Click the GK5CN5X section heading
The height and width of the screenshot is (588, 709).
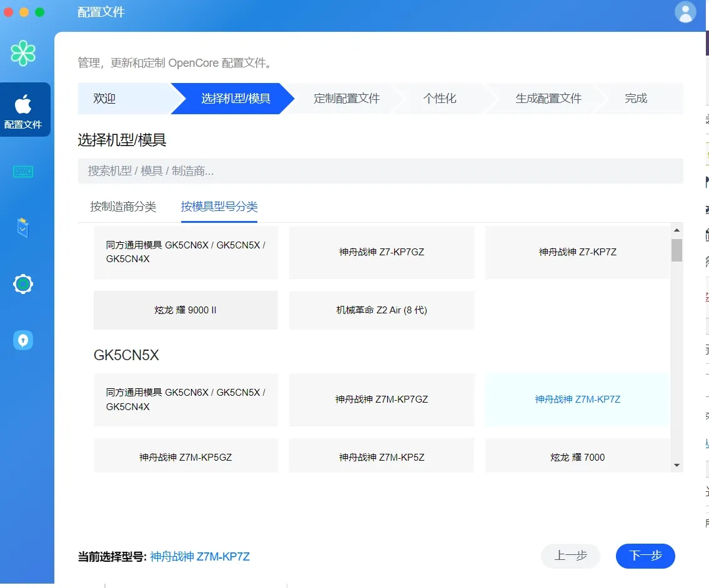tap(126, 355)
